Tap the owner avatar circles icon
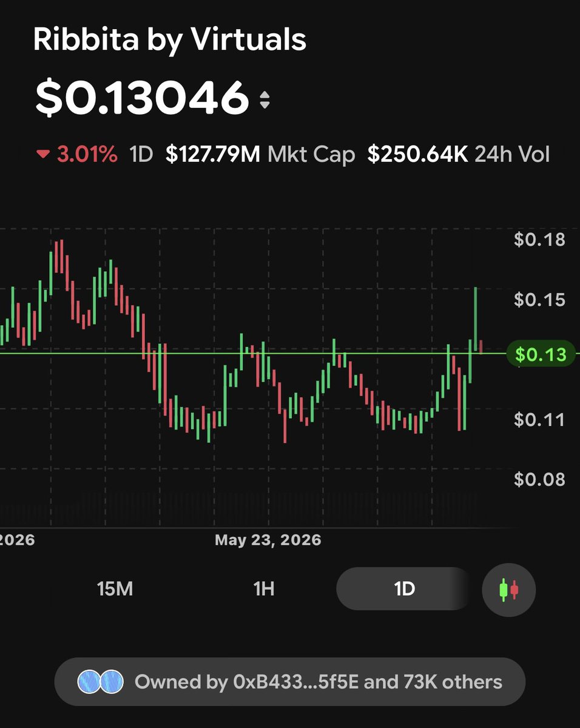Viewport: 580px width, 728px height. (x=100, y=682)
